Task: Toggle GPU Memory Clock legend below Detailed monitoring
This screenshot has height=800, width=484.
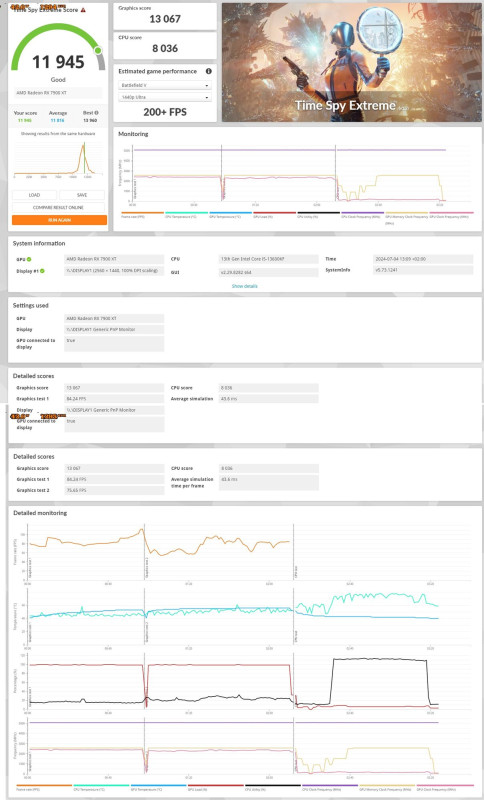Action: click(387, 787)
